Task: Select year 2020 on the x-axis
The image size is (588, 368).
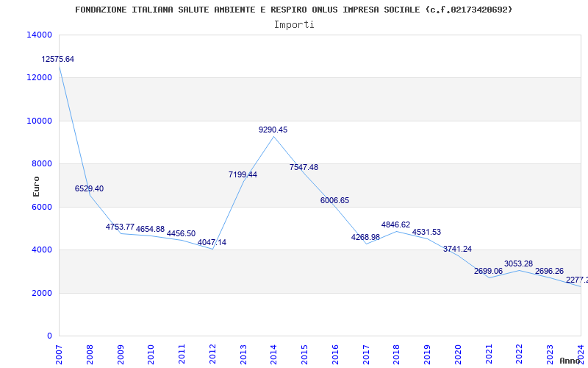Action: (x=458, y=355)
